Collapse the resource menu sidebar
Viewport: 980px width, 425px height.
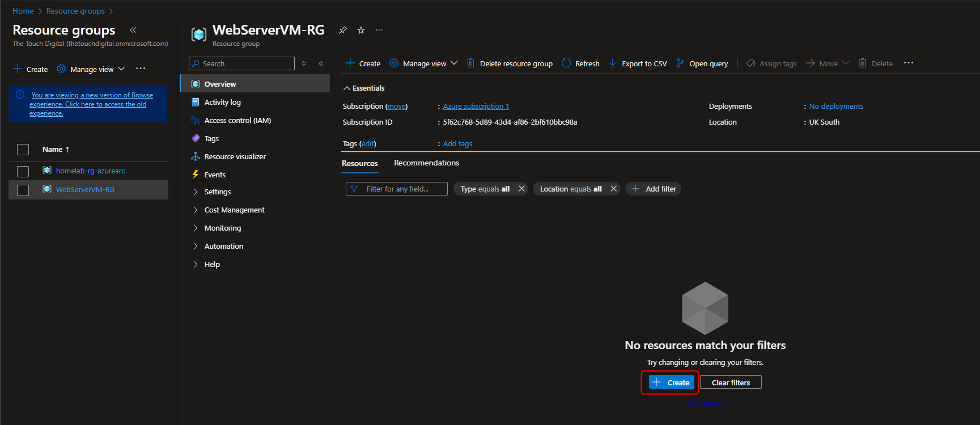click(321, 63)
